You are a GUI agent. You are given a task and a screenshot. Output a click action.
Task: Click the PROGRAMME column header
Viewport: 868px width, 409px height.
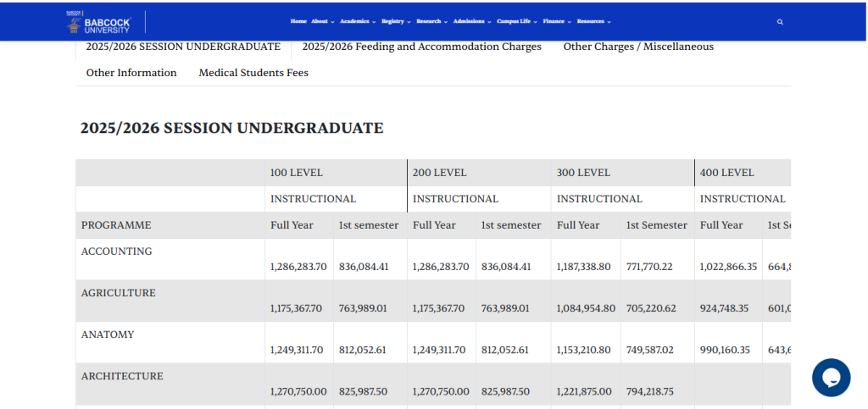pos(116,225)
